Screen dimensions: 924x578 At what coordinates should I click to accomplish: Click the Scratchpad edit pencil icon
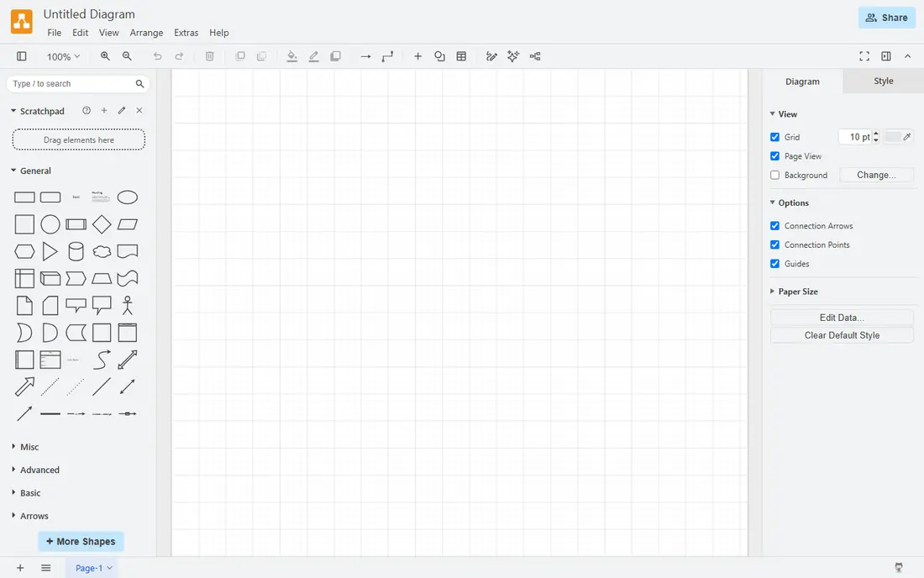[x=122, y=111]
